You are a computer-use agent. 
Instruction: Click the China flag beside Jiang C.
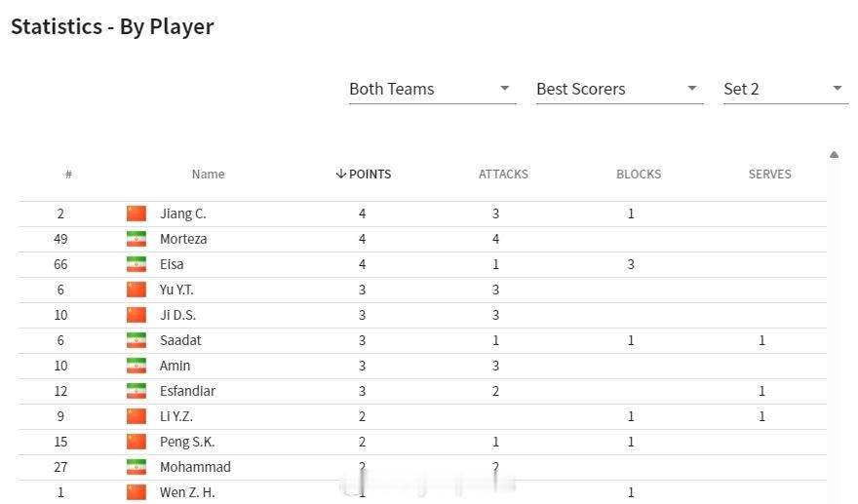[136, 213]
